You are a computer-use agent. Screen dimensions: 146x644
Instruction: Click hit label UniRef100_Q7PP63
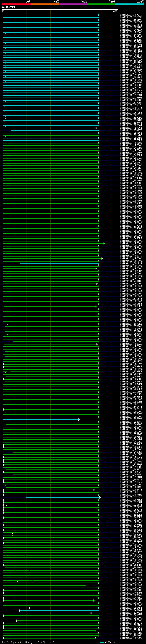click(131, 434)
